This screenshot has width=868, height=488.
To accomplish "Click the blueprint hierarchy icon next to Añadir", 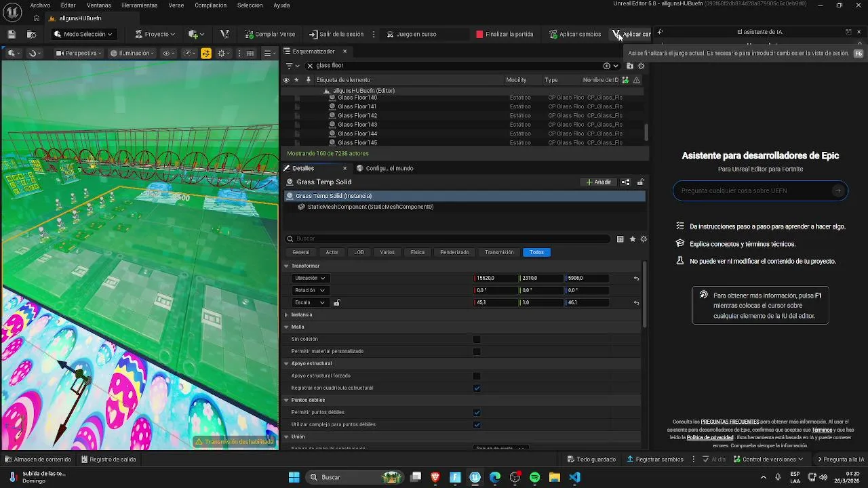I will tap(625, 182).
